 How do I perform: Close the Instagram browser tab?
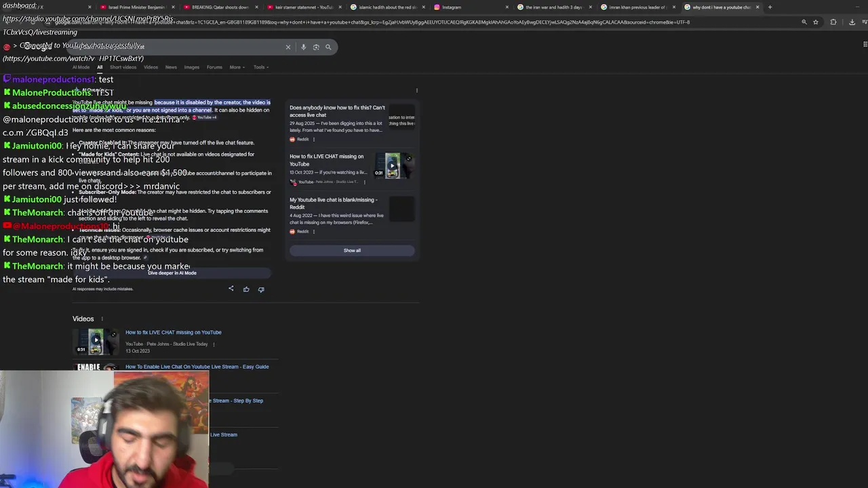click(507, 7)
